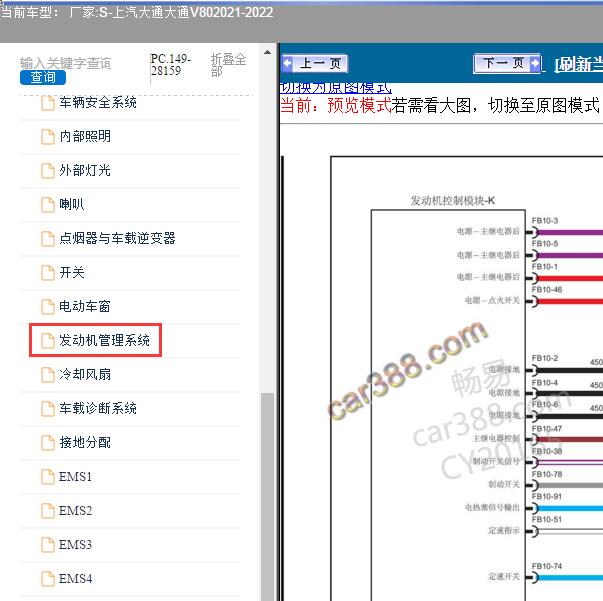603x601 pixels.
Task: Click the 刷新当前 refresh link
Action: (x=578, y=64)
